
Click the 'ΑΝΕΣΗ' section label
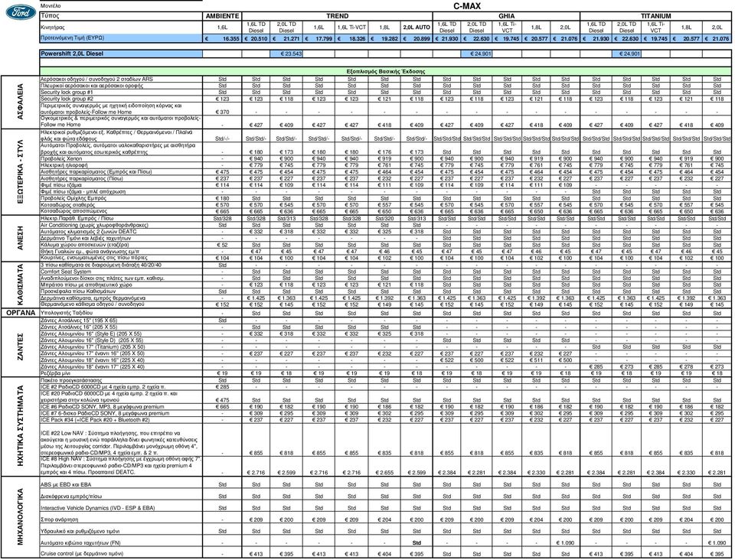click(20, 238)
